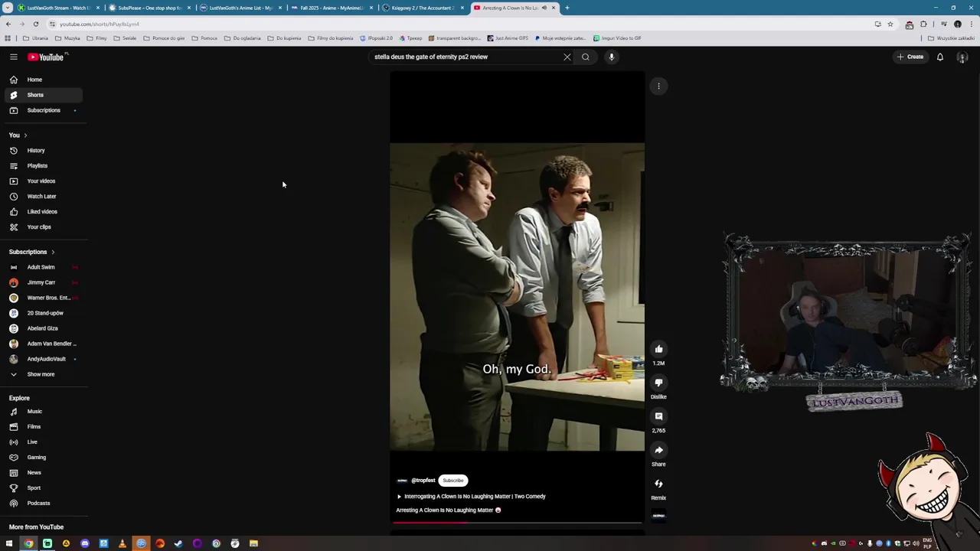Switch to Fall 2025 Anime tab
This screenshot has height=551, width=980.
(331, 8)
